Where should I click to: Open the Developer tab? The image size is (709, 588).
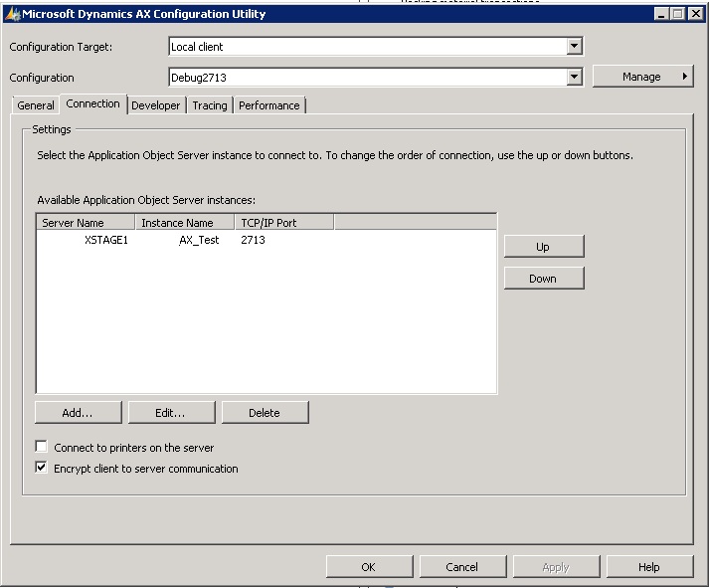click(x=156, y=105)
